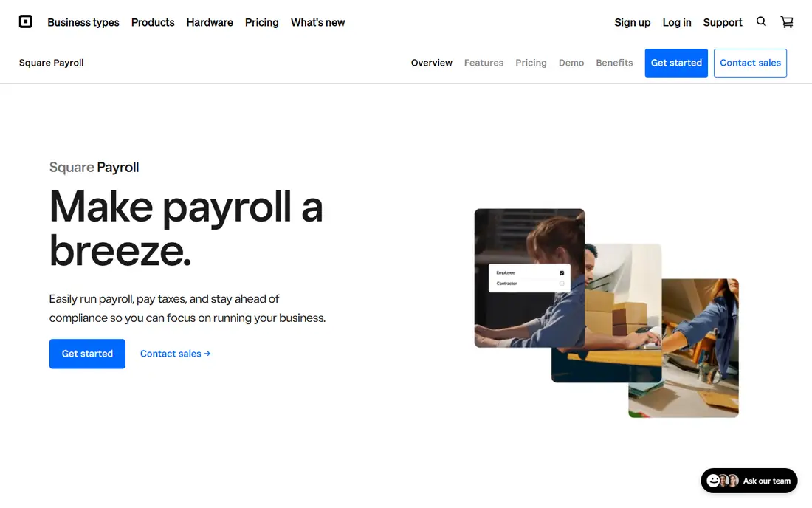This screenshot has width=812, height=508.
Task: Click the 'Easily run payroll, pay taxes' paragraph
Action: (187, 308)
